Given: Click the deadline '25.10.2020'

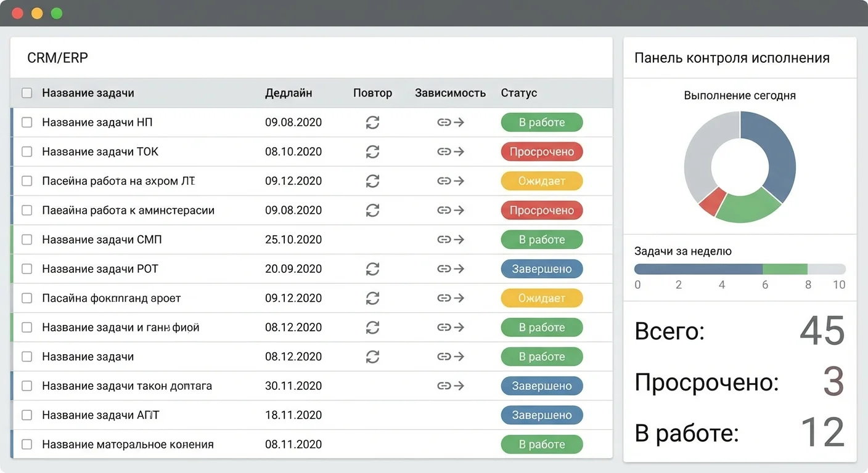Looking at the screenshot, I should [293, 240].
